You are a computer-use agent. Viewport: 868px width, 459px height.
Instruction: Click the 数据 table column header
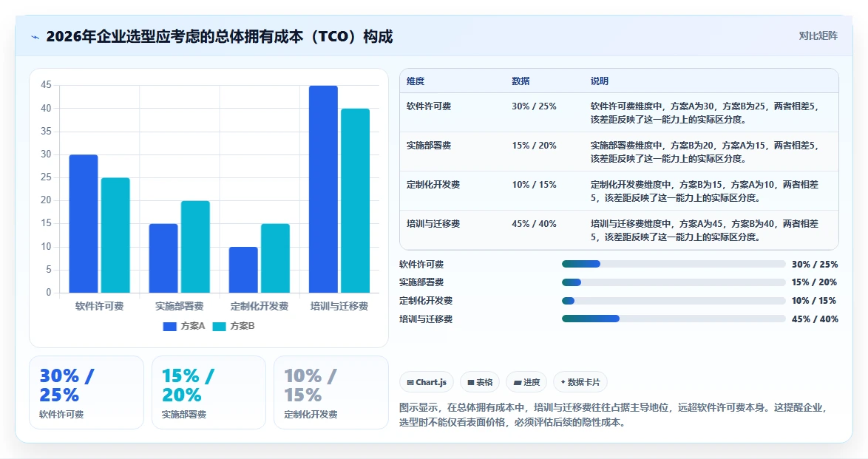[521, 81]
